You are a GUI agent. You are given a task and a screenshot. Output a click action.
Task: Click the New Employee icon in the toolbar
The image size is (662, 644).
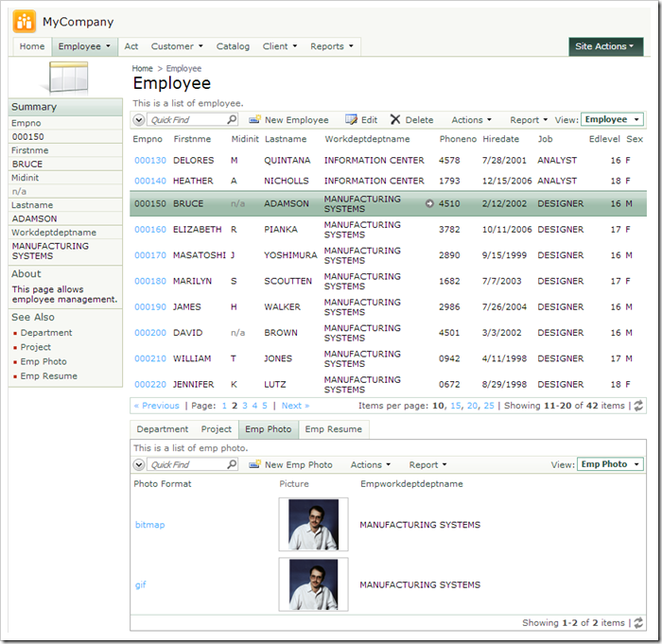(x=254, y=120)
